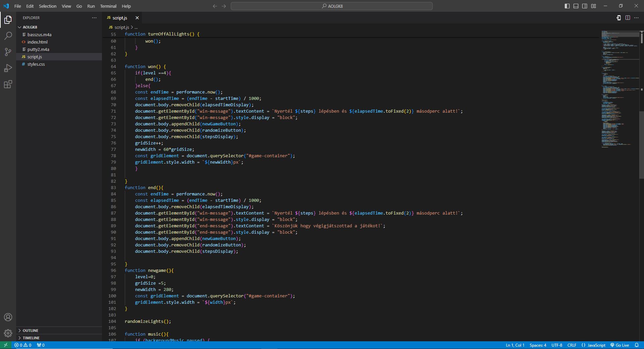The image size is (644, 349).
Task: Open the Go menu
Action: point(79,6)
